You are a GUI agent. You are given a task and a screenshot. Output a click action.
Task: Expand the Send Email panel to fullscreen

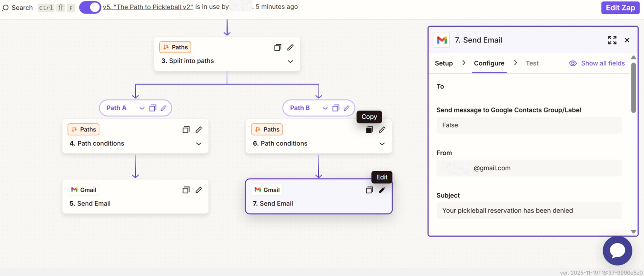point(612,40)
